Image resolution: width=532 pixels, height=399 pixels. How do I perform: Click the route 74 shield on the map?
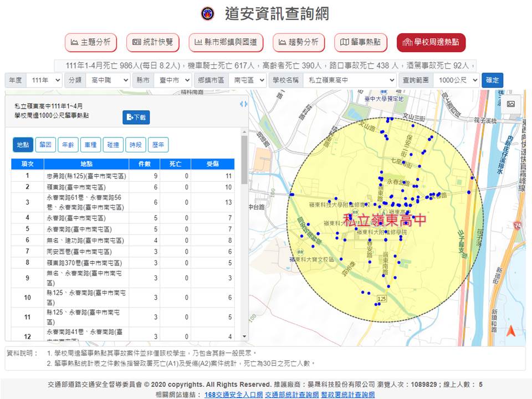[518, 225]
